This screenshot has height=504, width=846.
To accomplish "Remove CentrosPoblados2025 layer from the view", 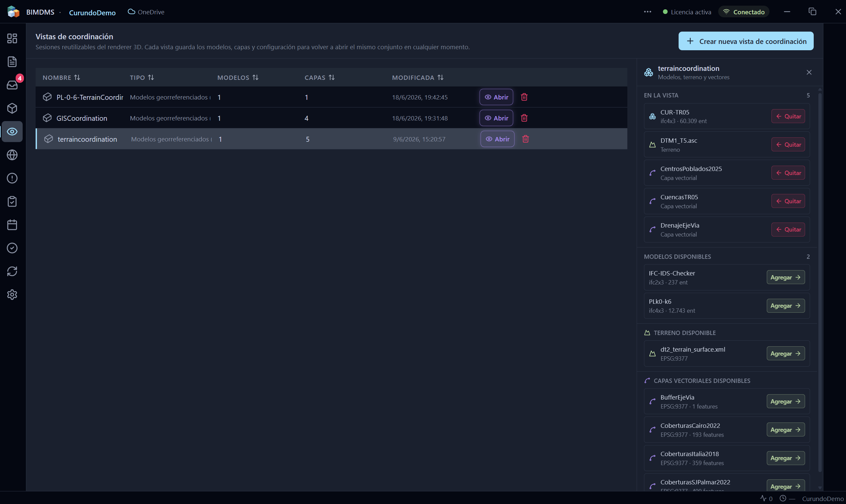I will tap(788, 173).
